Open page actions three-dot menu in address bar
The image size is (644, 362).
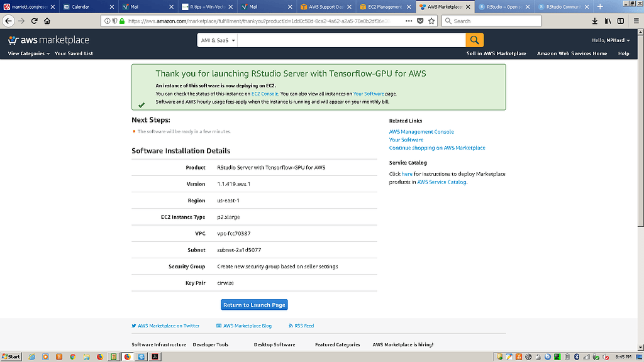click(x=409, y=21)
